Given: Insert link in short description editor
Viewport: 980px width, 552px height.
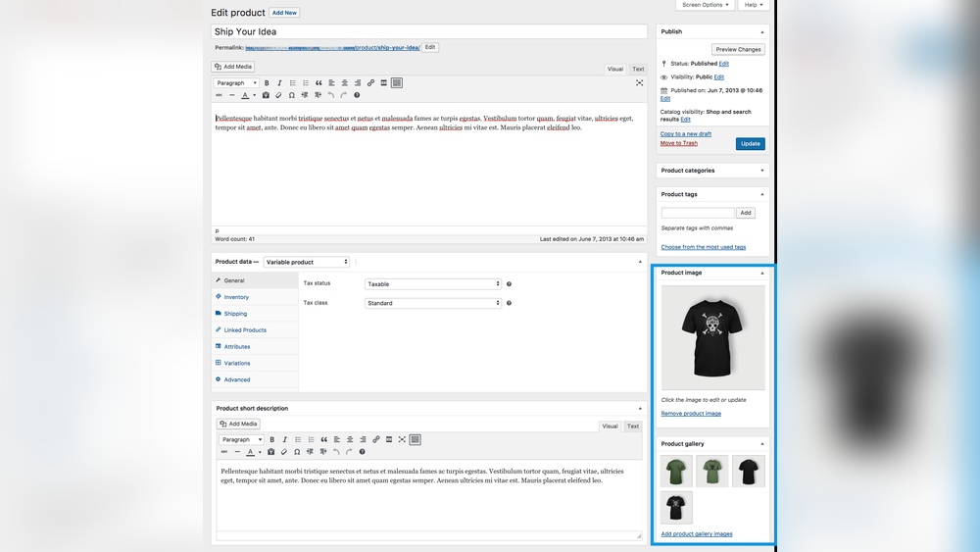Looking at the screenshot, I should point(375,439).
